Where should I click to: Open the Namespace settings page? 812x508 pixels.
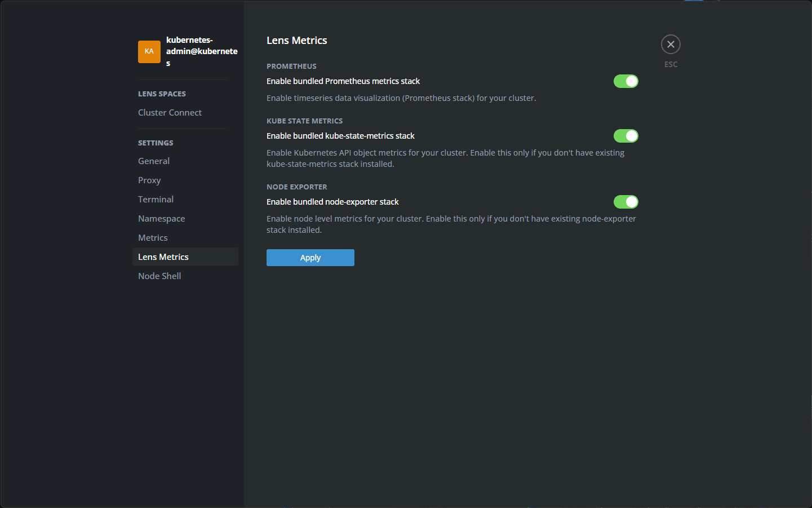(161, 218)
